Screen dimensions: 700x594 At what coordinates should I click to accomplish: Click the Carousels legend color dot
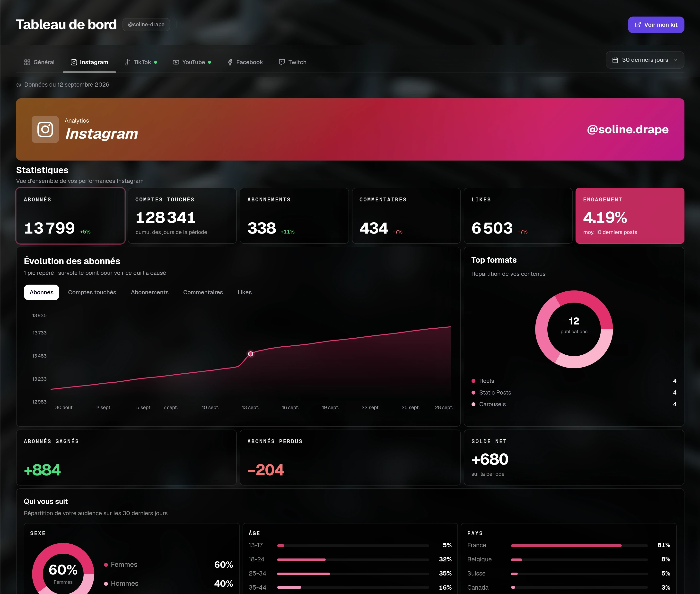click(473, 404)
